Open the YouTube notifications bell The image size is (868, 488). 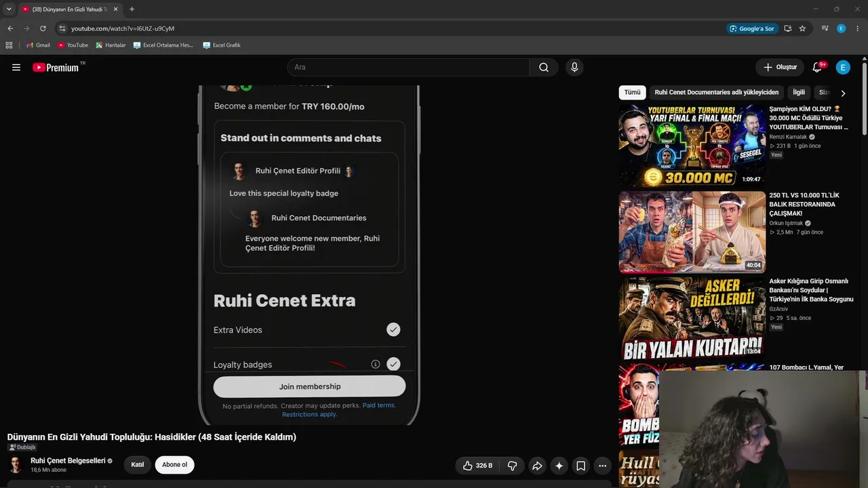click(818, 67)
